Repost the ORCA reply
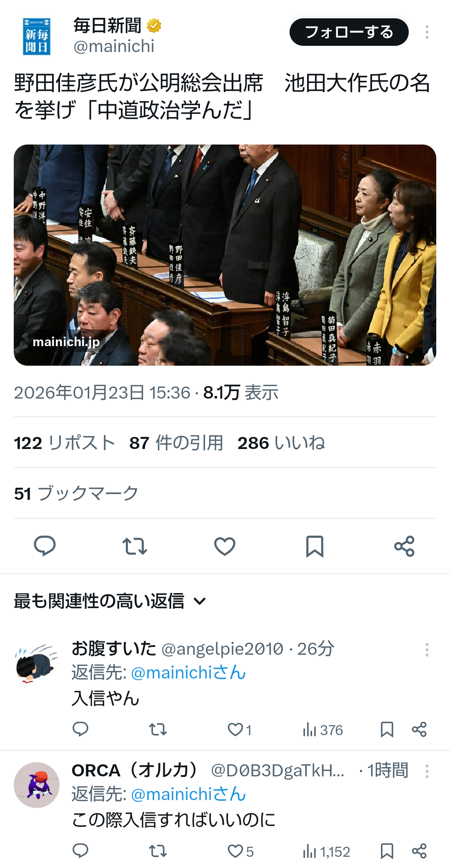The image size is (450, 868). tap(158, 851)
